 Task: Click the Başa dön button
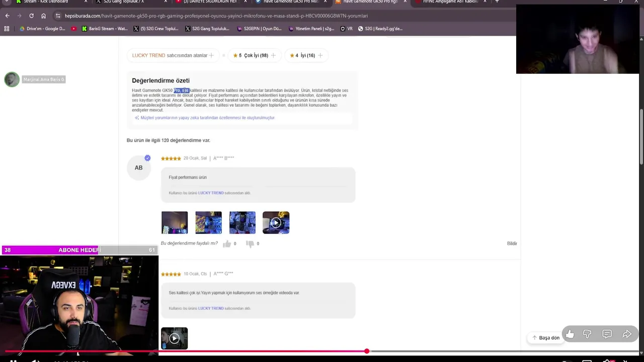pos(545,338)
